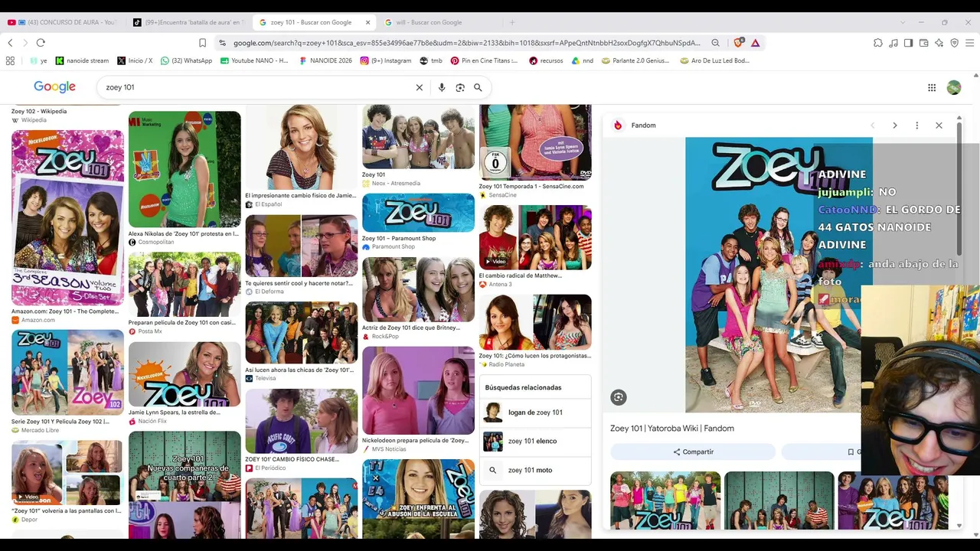Bookmark this page via the address bar icon
The width and height of the screenshot is (980, 551).
(x=202, y=43)
